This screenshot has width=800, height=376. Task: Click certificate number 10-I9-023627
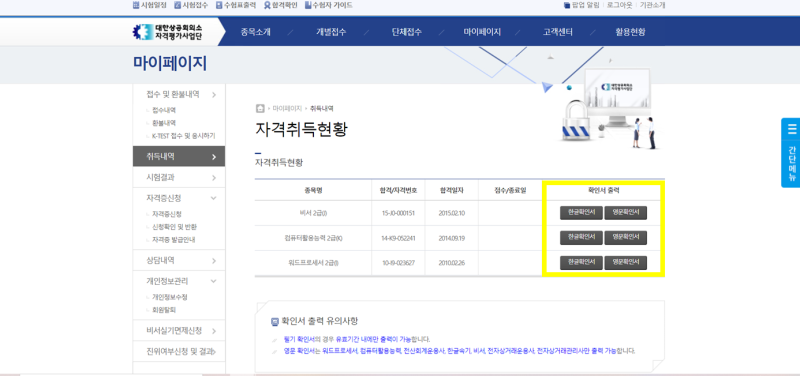click(398, 263)
